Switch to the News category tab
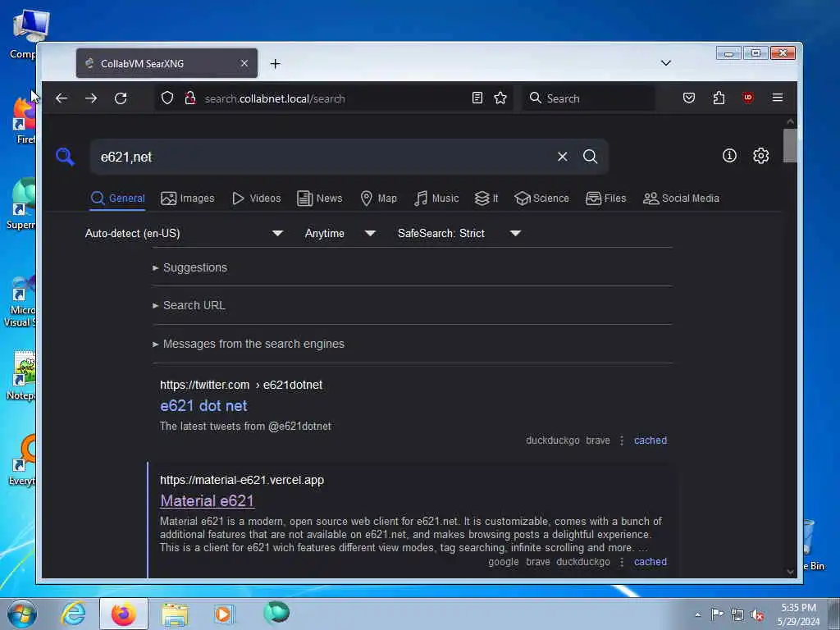The image size is (840, 630). pos(320,199)
